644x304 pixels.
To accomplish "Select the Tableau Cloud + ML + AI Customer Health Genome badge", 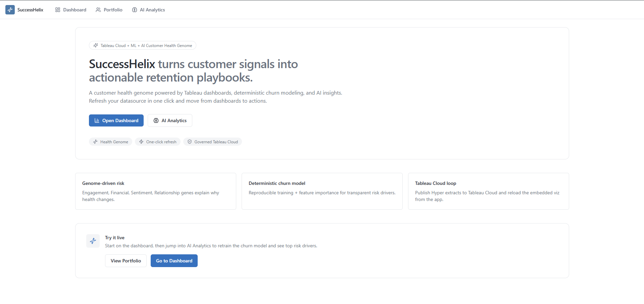I will (143, 45).
